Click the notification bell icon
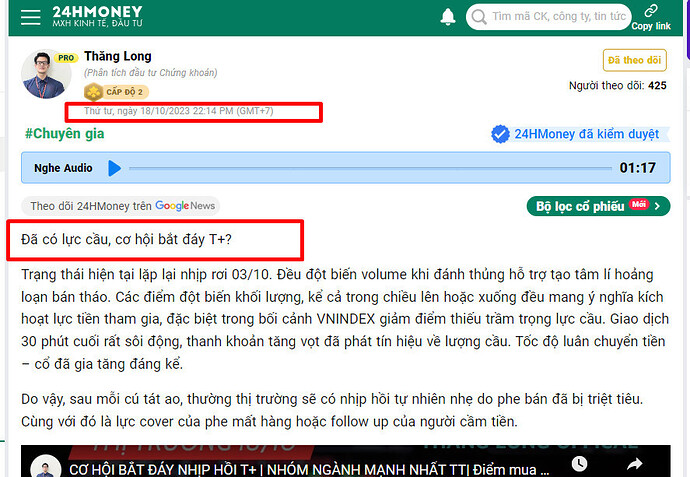Image resolution: width=690 pixels, height=477 pixels. coord(448,17)
